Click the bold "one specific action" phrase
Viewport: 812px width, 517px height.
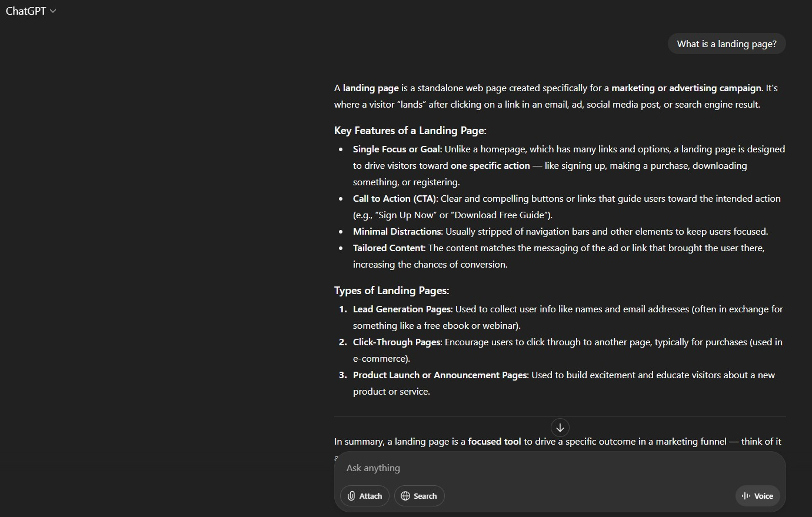point(490,166)
